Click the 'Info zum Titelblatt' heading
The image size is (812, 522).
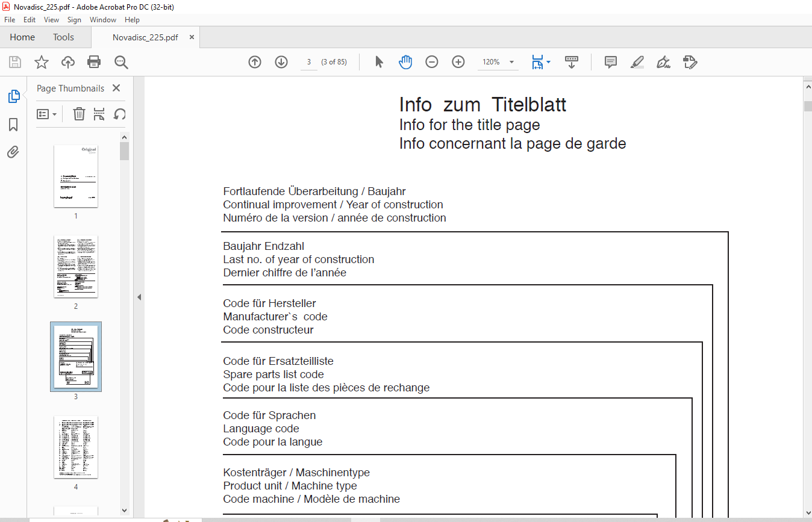(x=483, y=105)
